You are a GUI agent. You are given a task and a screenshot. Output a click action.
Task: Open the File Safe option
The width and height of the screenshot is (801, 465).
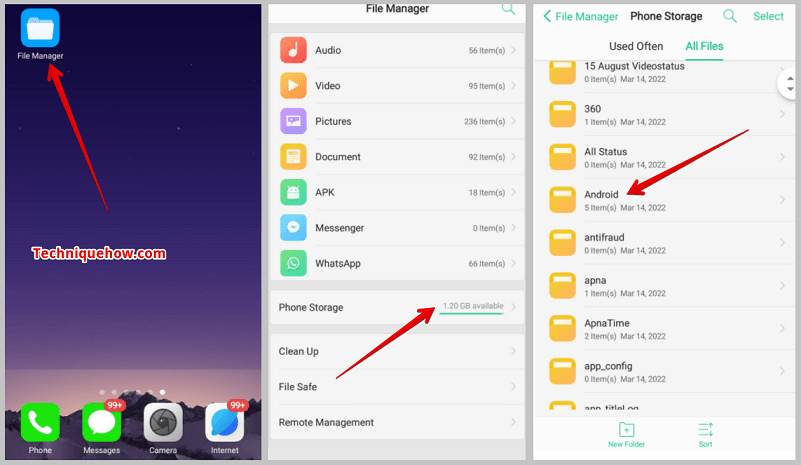point(397,387)
